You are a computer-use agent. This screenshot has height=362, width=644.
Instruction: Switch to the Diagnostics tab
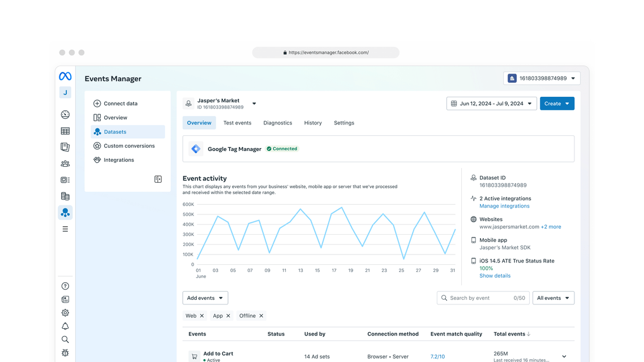tap(278, 123)
